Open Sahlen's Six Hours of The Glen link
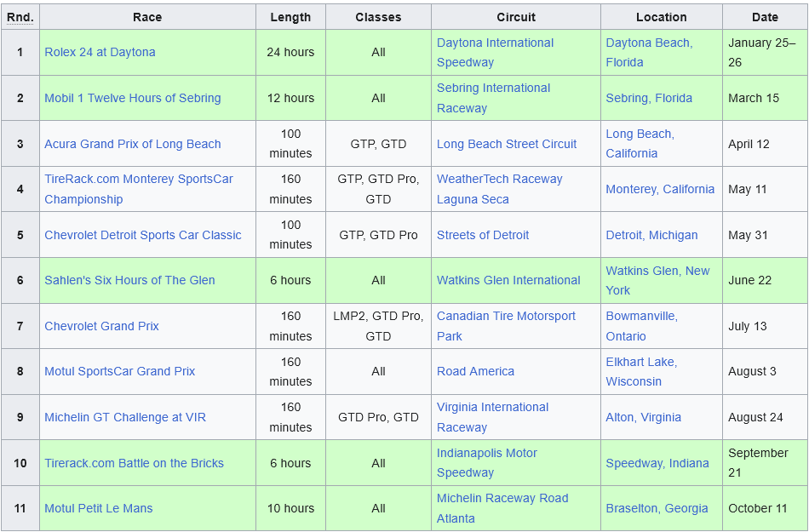 tap(129, 280)
